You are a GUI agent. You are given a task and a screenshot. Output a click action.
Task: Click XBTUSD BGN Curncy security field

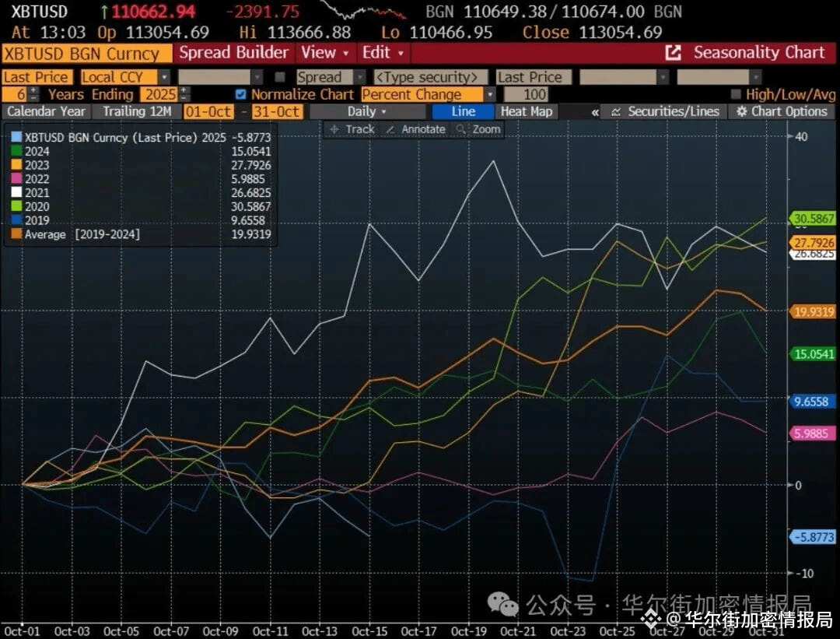86,54
